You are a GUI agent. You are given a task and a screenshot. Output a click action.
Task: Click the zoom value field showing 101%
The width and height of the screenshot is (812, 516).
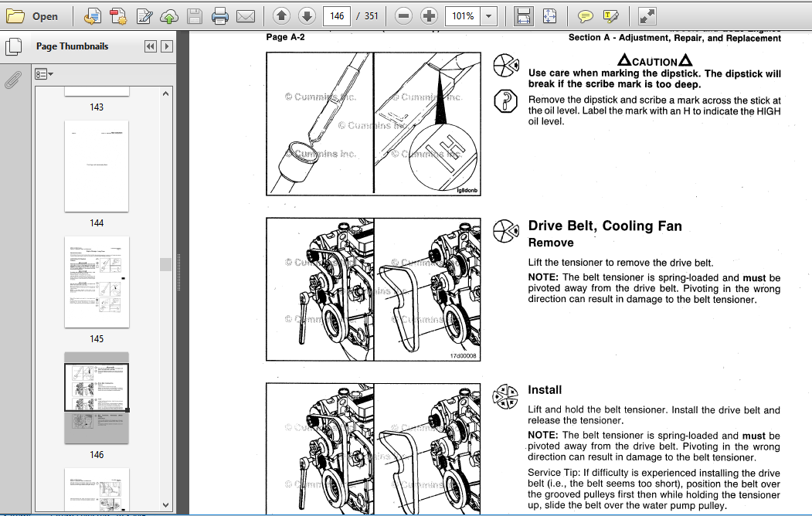(463, 16)
